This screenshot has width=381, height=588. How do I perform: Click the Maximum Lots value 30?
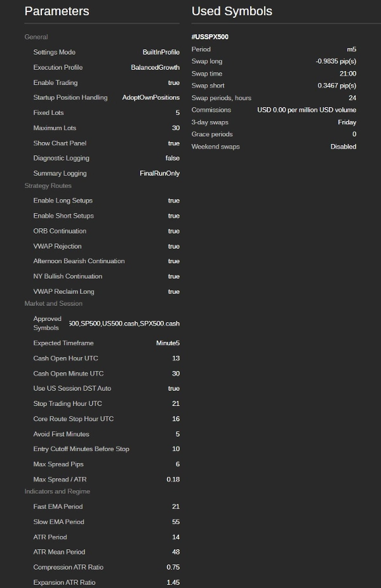click(176, 128)
